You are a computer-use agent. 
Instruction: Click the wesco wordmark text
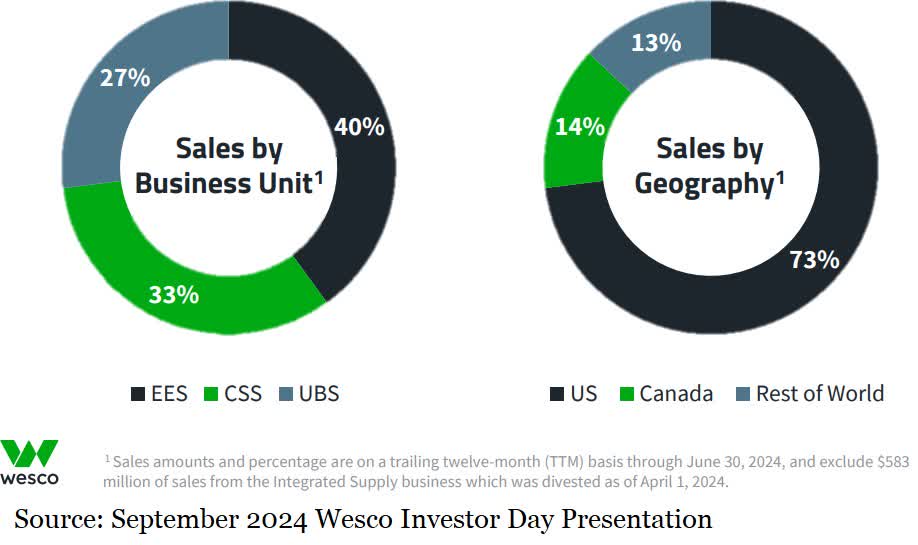click(x=29, y=477)
